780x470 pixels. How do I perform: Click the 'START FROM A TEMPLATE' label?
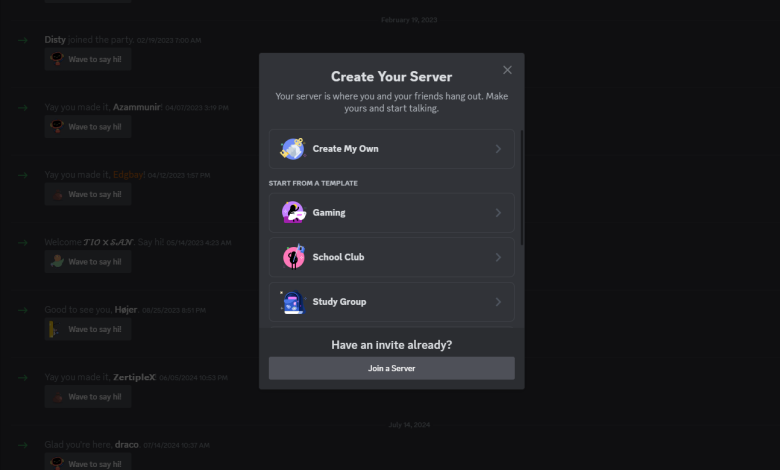tap(313, 183)
